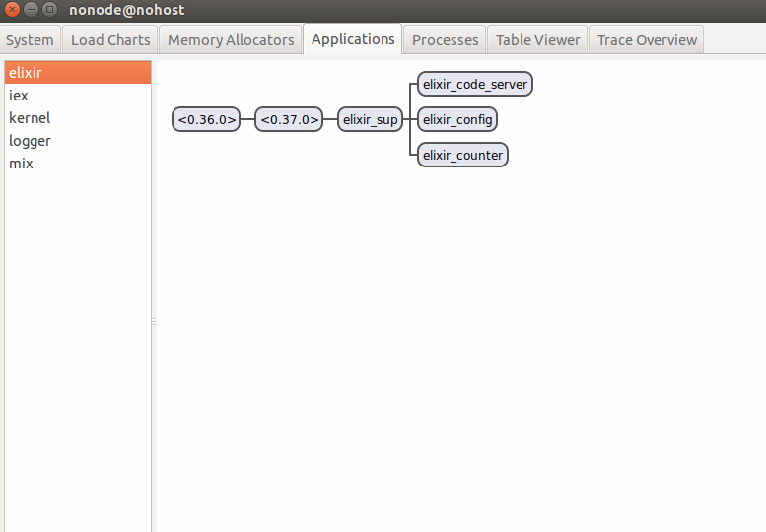
Task: Click the elixir_config process node
Action: (457, 119)
